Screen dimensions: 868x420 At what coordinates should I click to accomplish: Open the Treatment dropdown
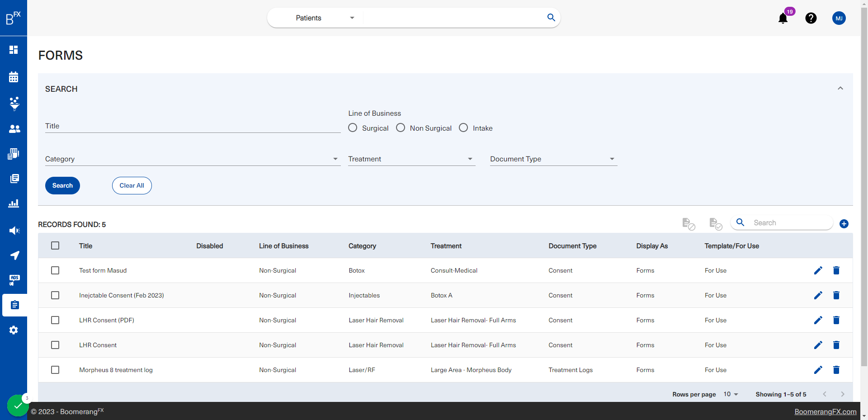click(411, 159)
